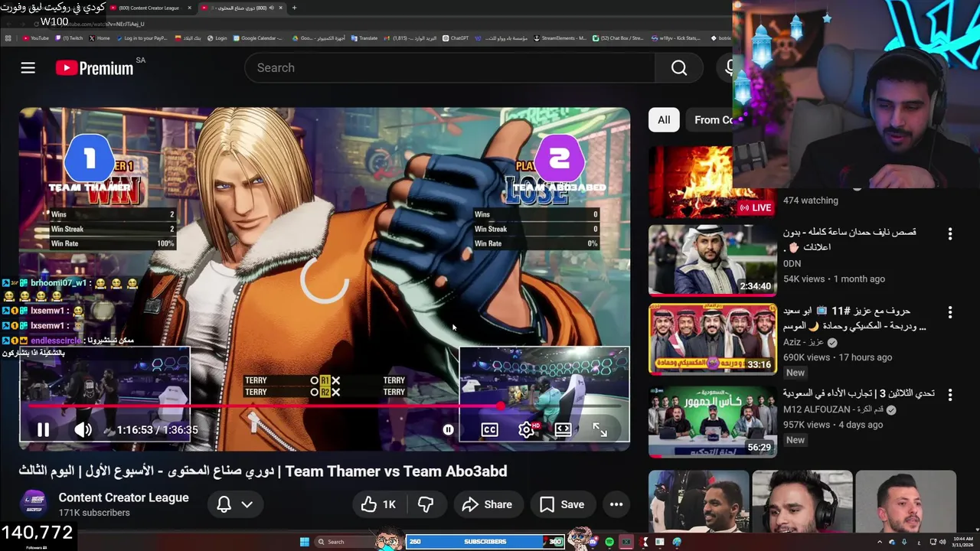Open options menu for ODN video
The width and height of the screenshot is (980, 551).
pyautogui.click(x=950, y=233)
